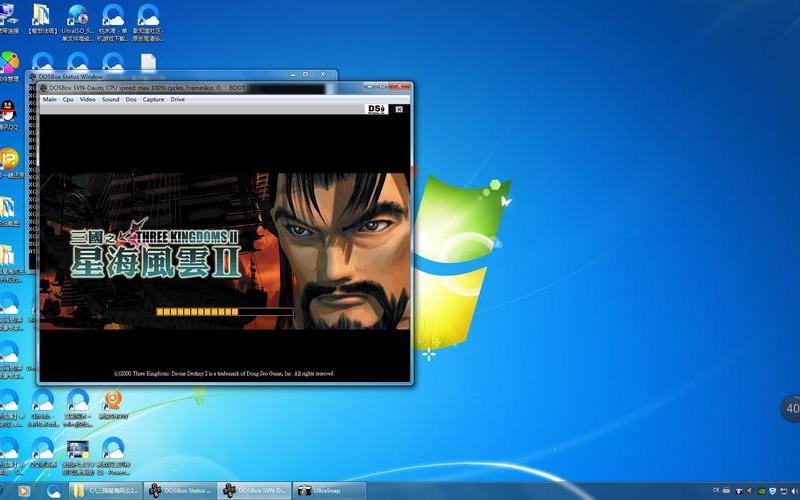This screenshot has height=500, width=800.
Task: Click the DS logo in DOSBox menu bar
Action: [377, 109]
